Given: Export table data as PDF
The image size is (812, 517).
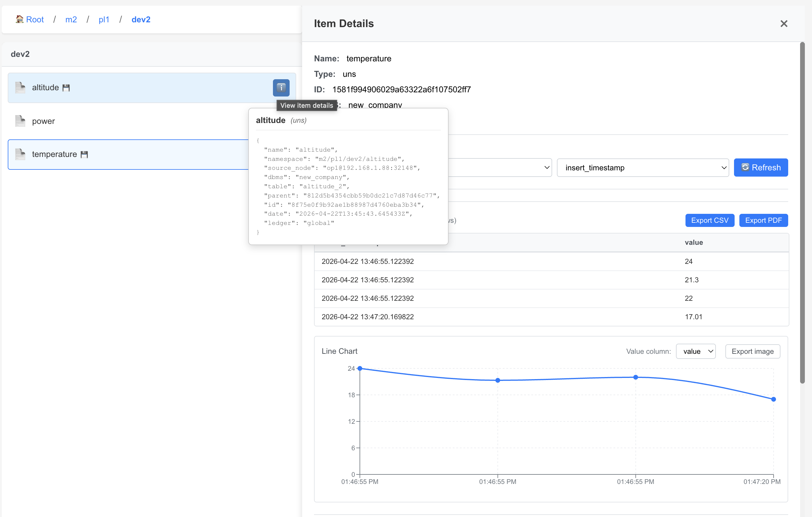Looking at the screenshot, I should tap(763, 220).
